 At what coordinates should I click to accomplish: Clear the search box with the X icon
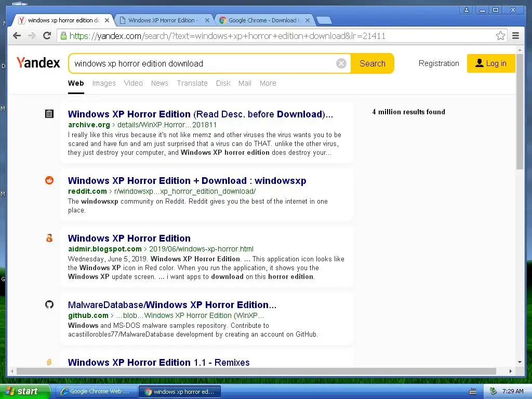[341, 63]
